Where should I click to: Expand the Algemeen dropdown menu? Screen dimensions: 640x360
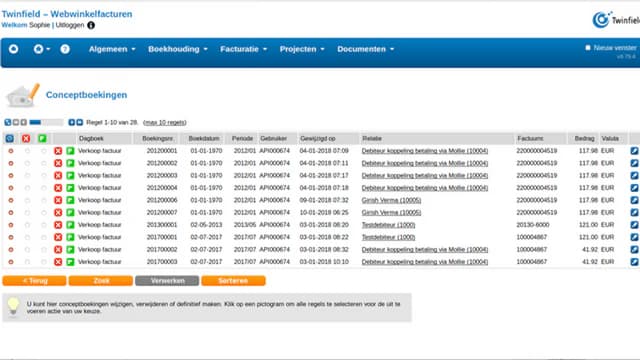point(112,49)
